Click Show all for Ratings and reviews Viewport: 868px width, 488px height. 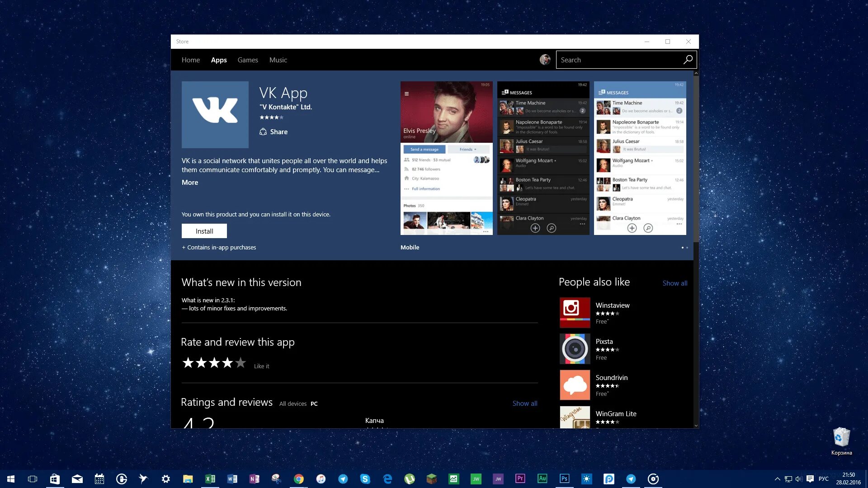(x=525, y=404)
